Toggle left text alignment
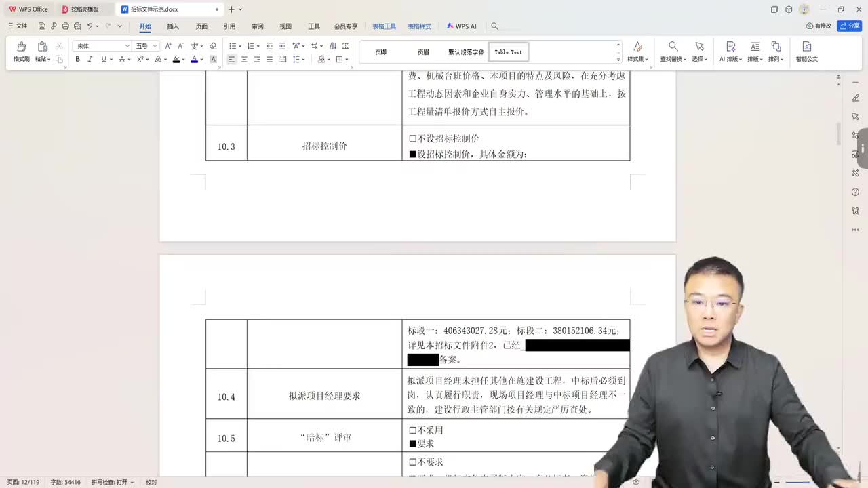 point(231,60)
